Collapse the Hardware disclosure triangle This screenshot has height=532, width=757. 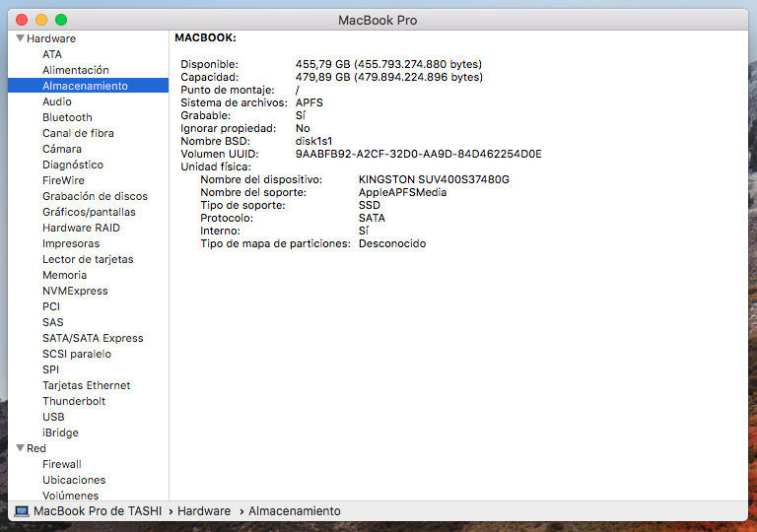click(x=21, y=38)
